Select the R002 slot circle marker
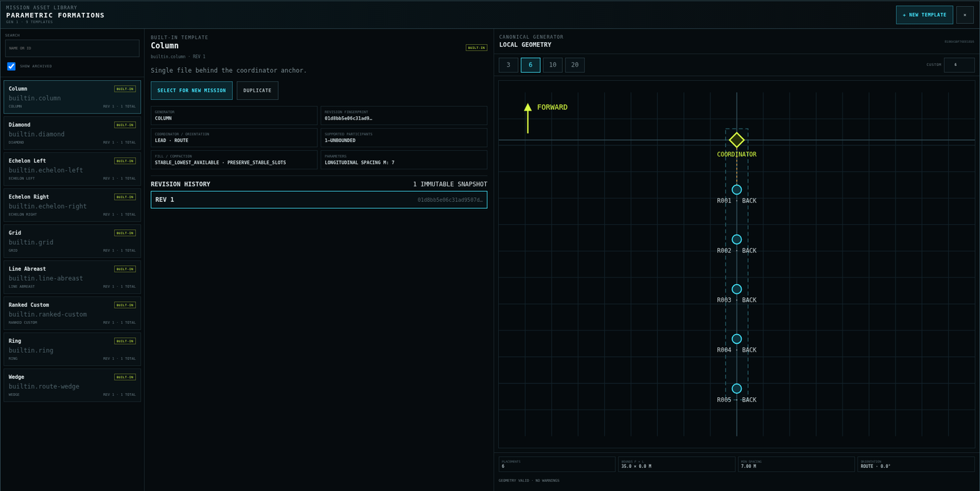Image resolution: width=980 pixels, height=491 pixels. (736, 239)
